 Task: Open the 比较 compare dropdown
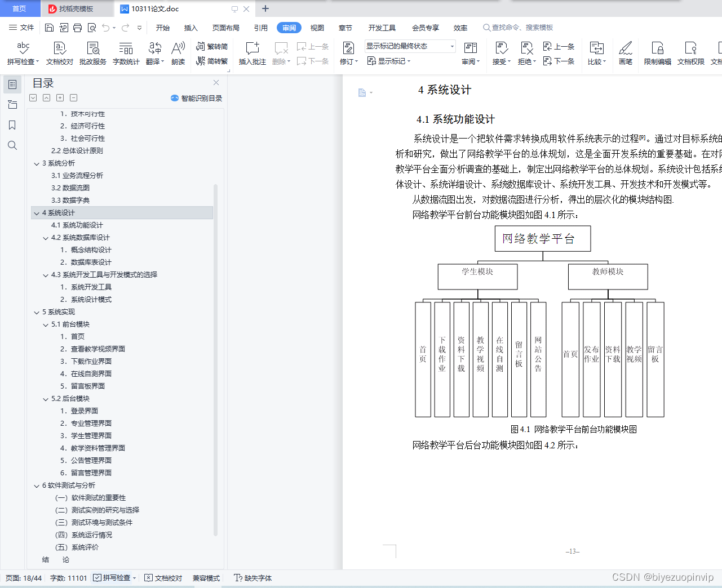click(597, 62)
